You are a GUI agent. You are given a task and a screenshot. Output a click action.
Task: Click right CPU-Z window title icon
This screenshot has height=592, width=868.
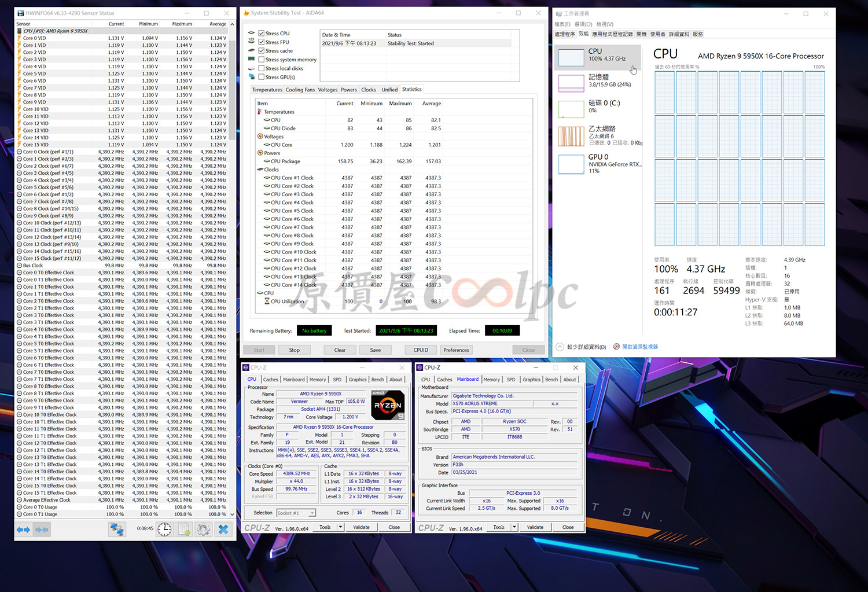click(x=420, y=367)
